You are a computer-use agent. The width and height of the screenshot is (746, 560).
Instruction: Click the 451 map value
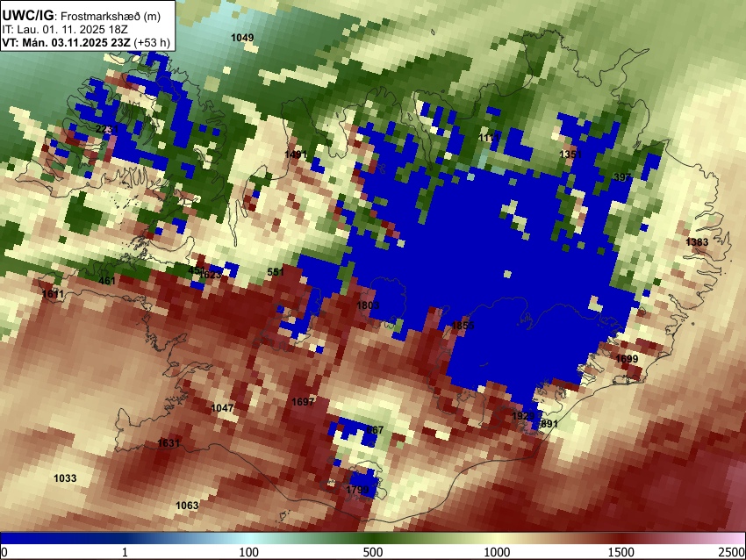pyautogui.click(x=196, y=270)
